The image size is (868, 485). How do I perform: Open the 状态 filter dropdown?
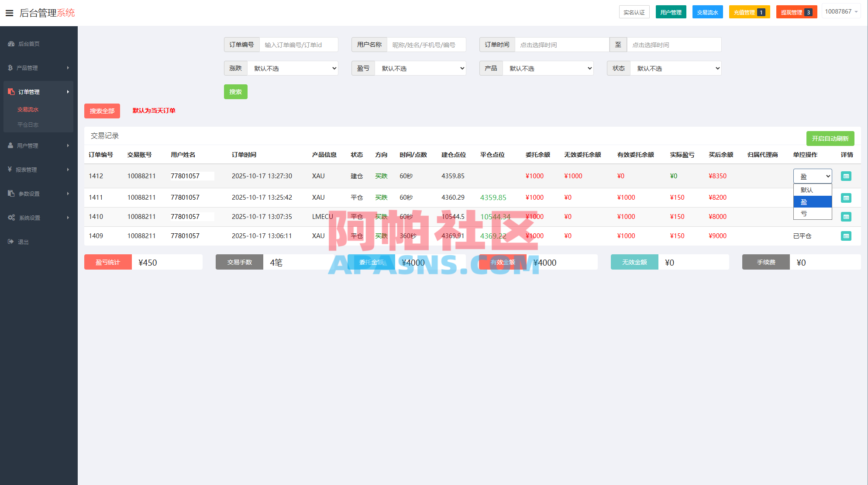675,69
